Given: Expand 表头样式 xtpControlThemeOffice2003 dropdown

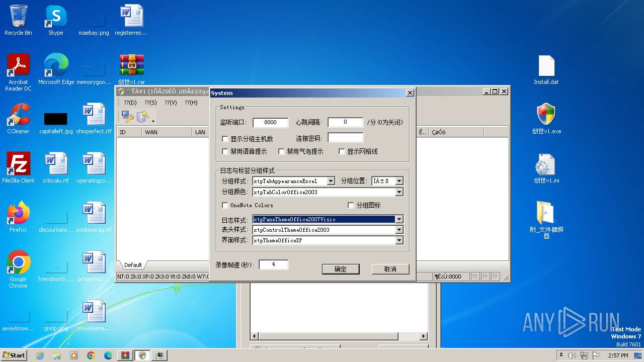Looking at the screenshot, I should [399, 230].
